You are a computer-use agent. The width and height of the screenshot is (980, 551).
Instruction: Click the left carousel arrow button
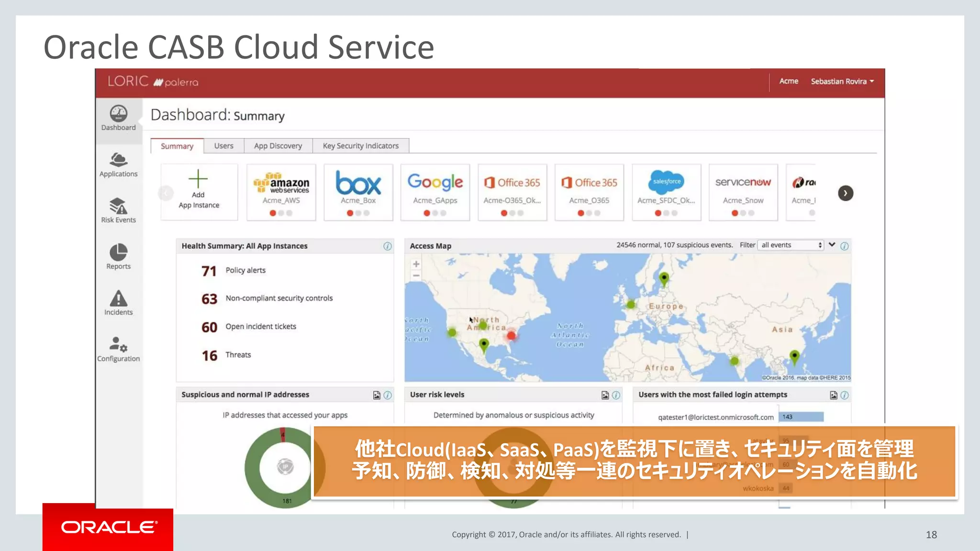pyautogui.click(x=166, y=193)
